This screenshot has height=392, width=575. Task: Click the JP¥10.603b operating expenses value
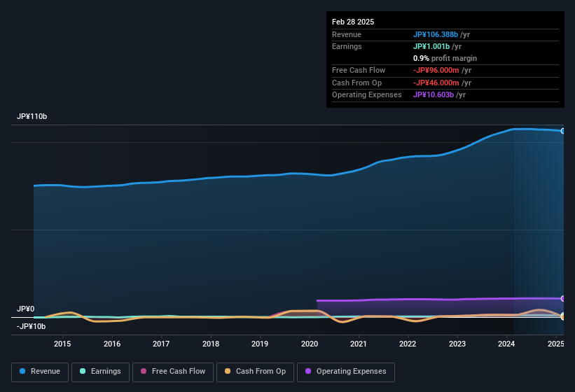pyautogui.click(x=434, y=95)
